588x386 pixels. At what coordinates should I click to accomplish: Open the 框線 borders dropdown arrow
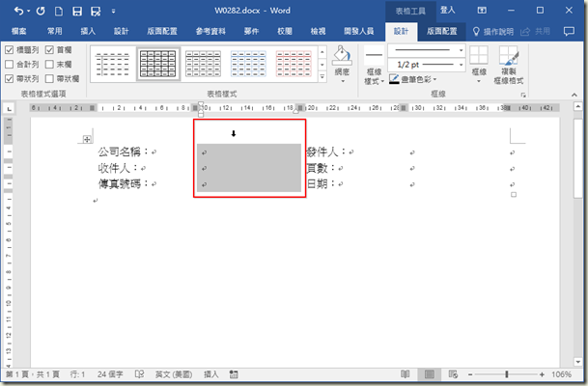click(x=479, y=81)
